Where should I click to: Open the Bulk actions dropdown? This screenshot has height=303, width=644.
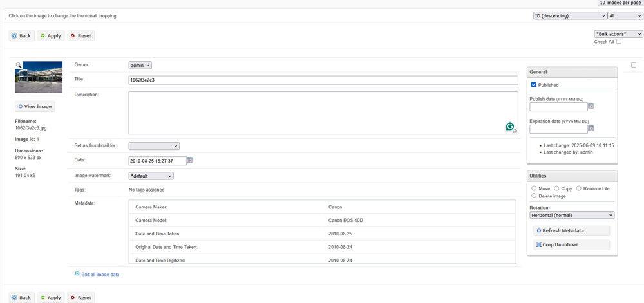point(618,34)
